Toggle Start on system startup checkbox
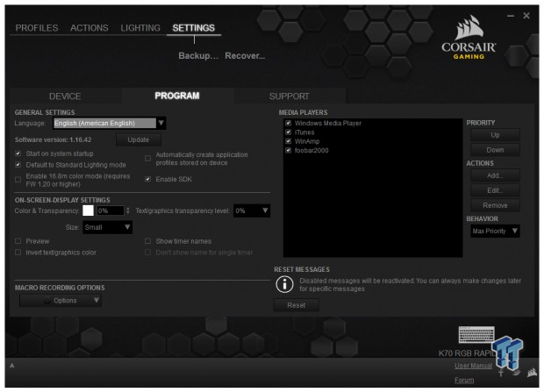The width and height of the screenshot is (544, 392). pos(18,153)
